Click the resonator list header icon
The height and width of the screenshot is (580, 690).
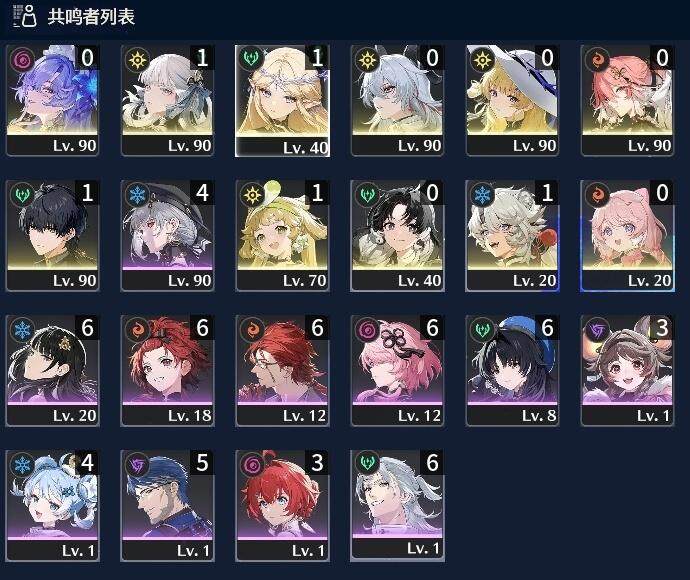(x=25, y=17)
